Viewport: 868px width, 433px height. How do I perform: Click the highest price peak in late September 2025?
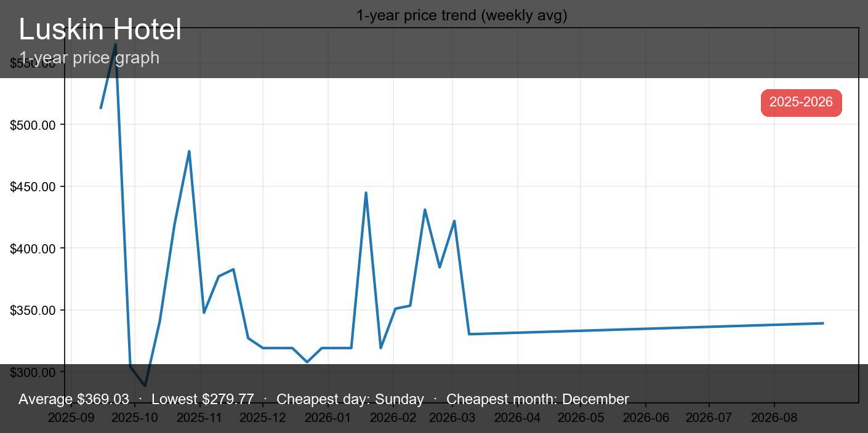(x=115, y=45)
